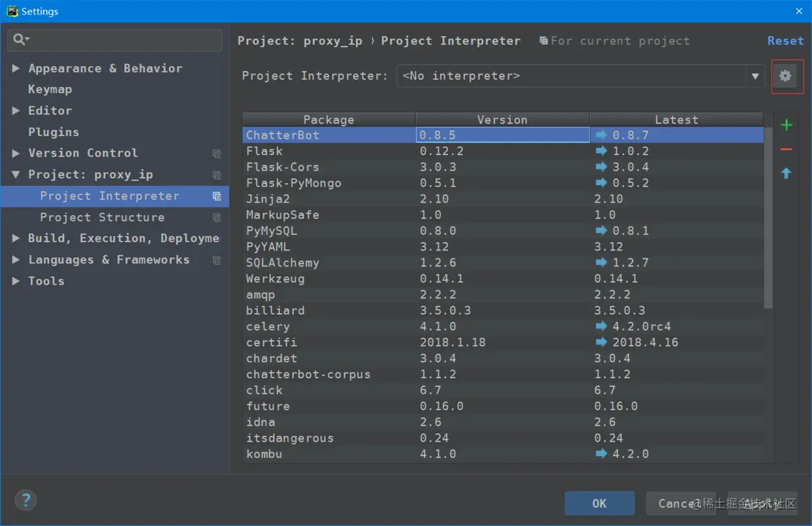Click the Latest column header
The height and width of the screenshot is (526, 812).
pyautogui.click(x=676, y=120)
